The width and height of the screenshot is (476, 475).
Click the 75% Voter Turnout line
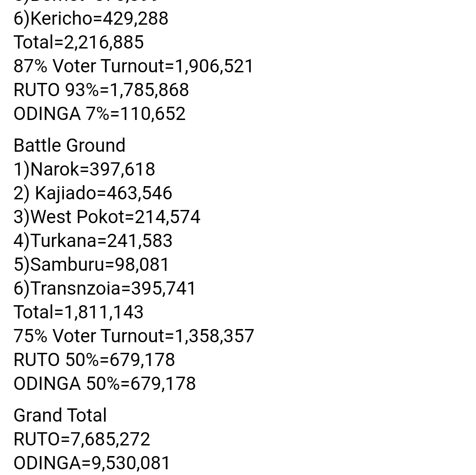(134, 336)
